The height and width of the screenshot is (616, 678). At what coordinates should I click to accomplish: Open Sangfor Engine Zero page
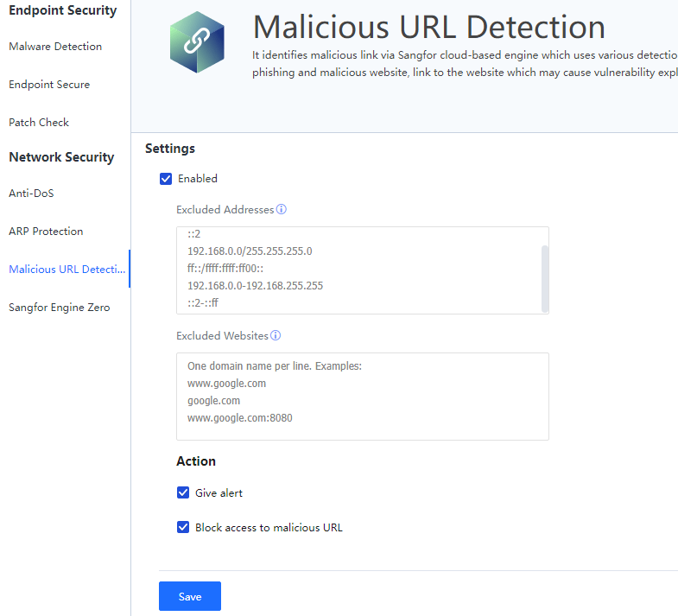click(x=59, y=308)
